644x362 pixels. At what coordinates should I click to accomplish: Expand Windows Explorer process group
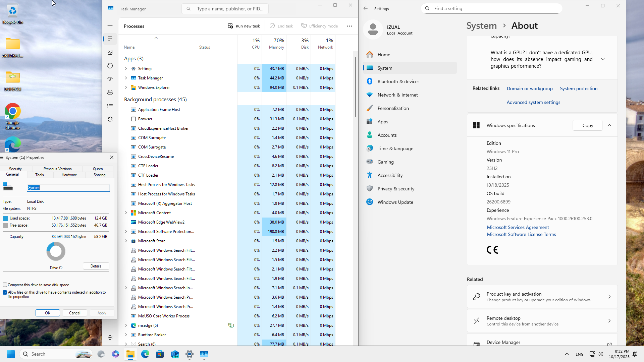coord(126,87)
